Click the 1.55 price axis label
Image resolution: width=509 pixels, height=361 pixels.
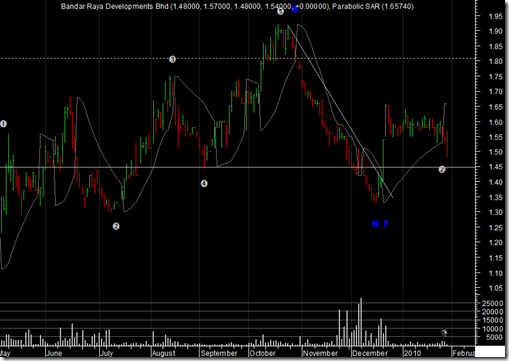point(496,137)
